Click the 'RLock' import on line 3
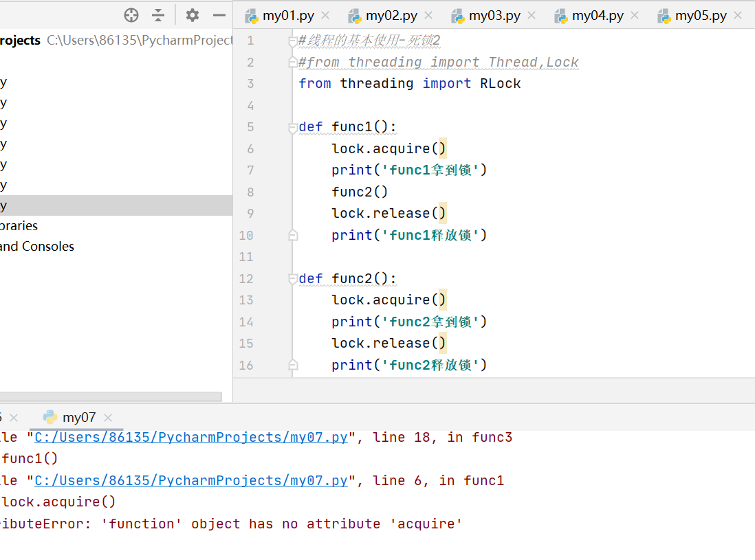 coord(501,84)
